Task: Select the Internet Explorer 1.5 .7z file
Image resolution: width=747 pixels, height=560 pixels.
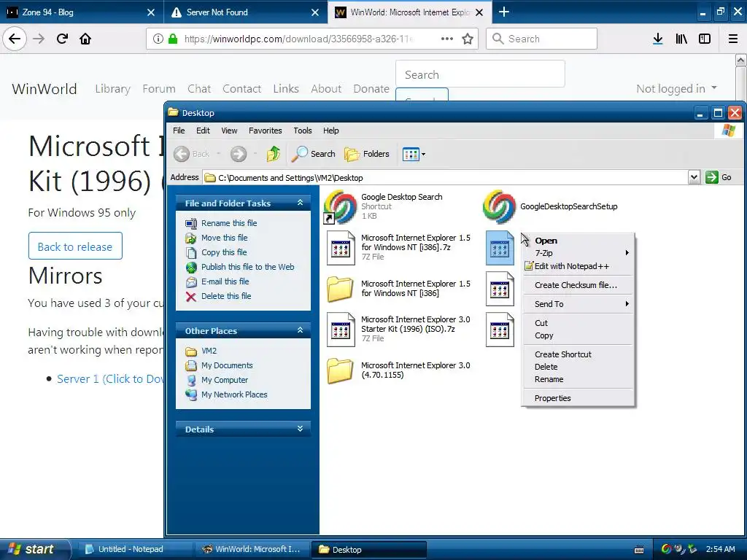Action: [340, 248]
